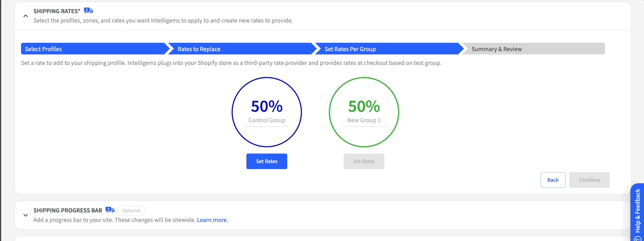
Task: Click the gray Set Rates button under New Group 1
Action: click(x=364, y=161)
